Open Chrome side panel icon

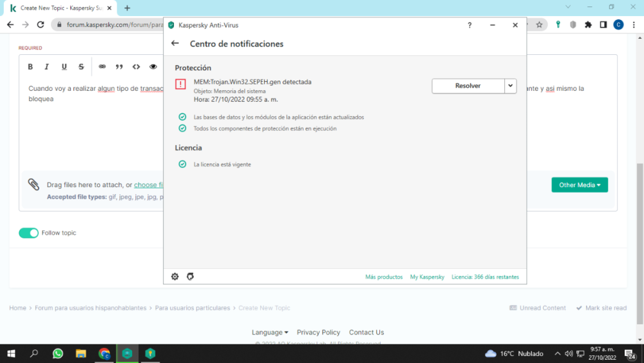click(603, 25)
